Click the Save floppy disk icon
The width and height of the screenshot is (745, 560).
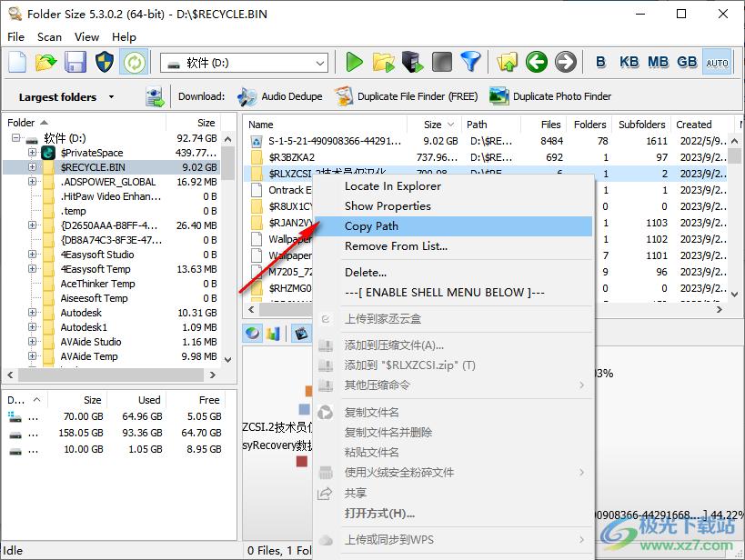click(75, 62)
